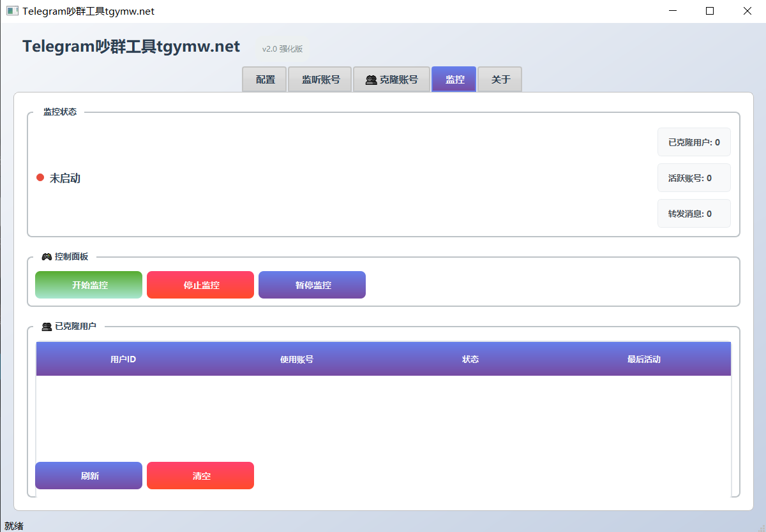Click the 已克隆用户: 0 counter box
The image size is (766, 532).
coord(694,142)
